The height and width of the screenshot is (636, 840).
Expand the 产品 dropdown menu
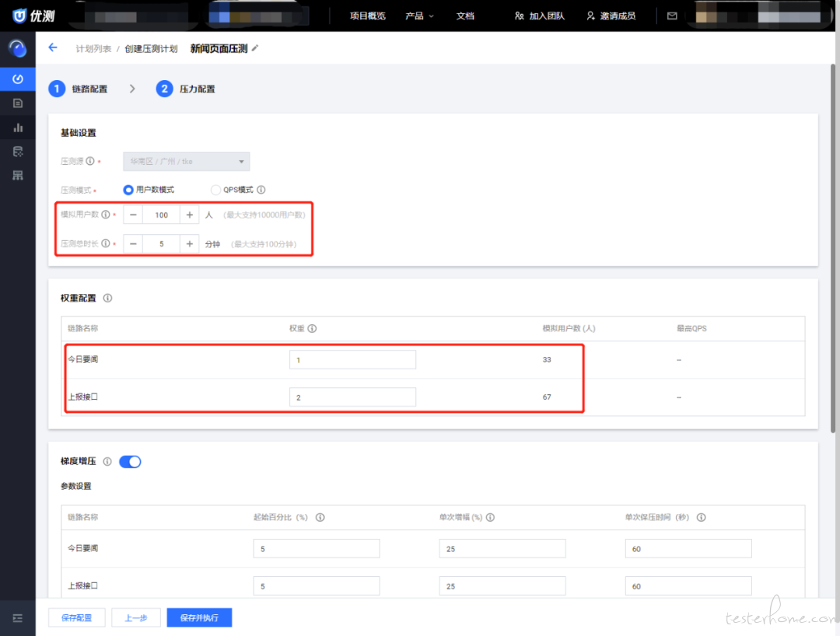click(x=419, y=16)
